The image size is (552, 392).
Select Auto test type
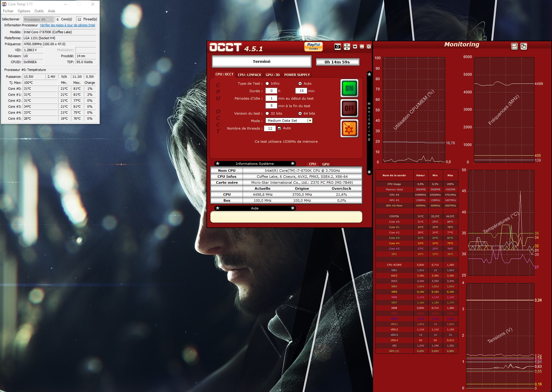coord(300,83)
